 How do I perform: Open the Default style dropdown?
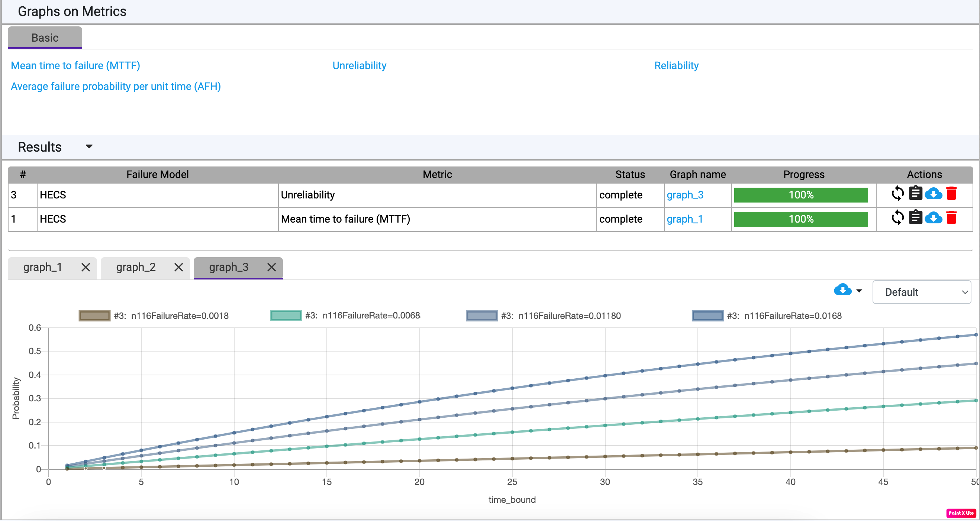921,292
